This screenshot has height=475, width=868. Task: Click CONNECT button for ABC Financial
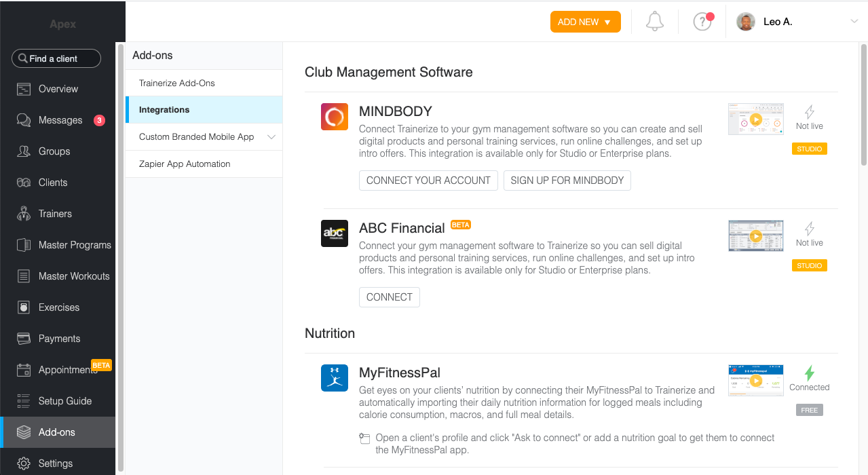[390, 297]
